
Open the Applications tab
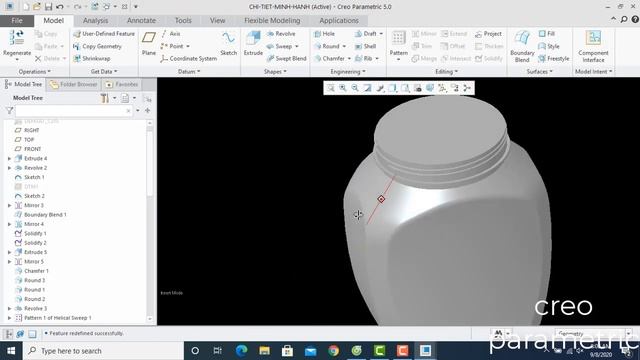click(339, 20)
